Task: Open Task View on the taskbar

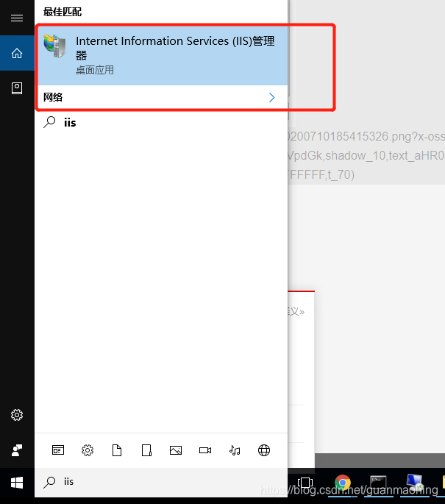Action: pos(305,483)
